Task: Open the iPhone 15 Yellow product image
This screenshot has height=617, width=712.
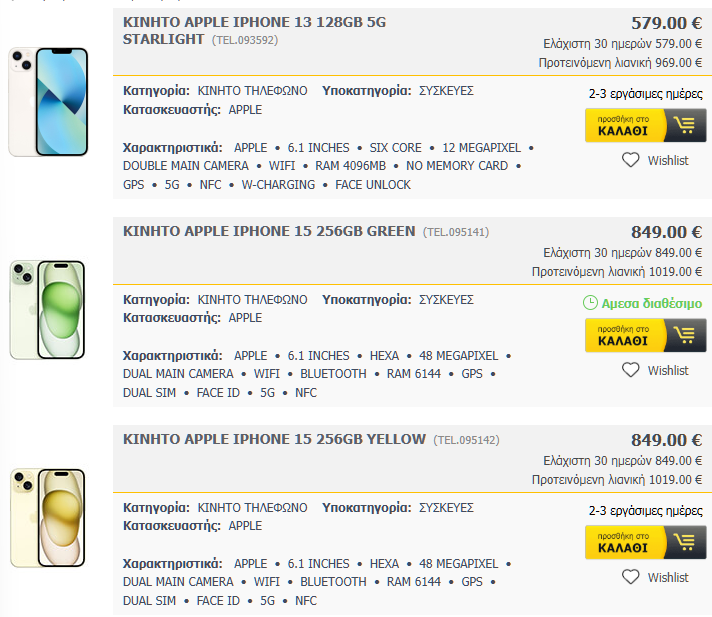Action: pyautogui.click(x=48, y=517)
